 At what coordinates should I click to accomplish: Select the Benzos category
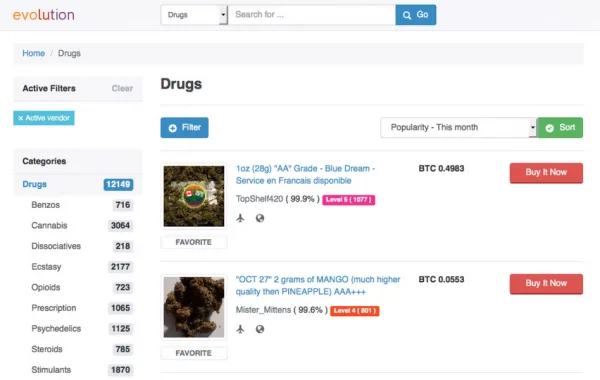(x=46, y=205)
